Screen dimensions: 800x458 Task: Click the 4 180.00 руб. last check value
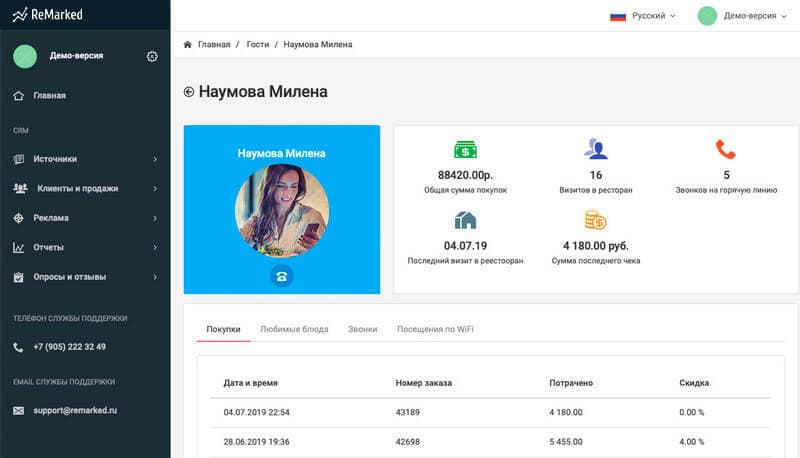[x=595, y=246]
